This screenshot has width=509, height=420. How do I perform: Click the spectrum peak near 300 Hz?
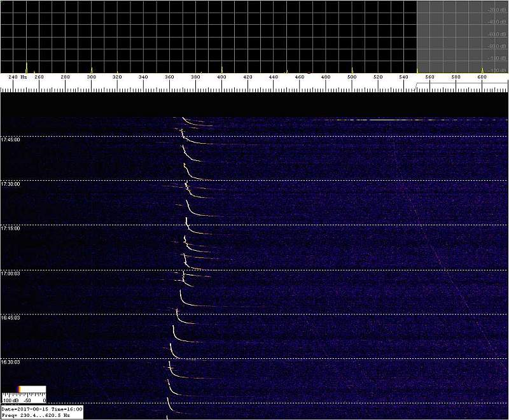(x=92, y=69)
